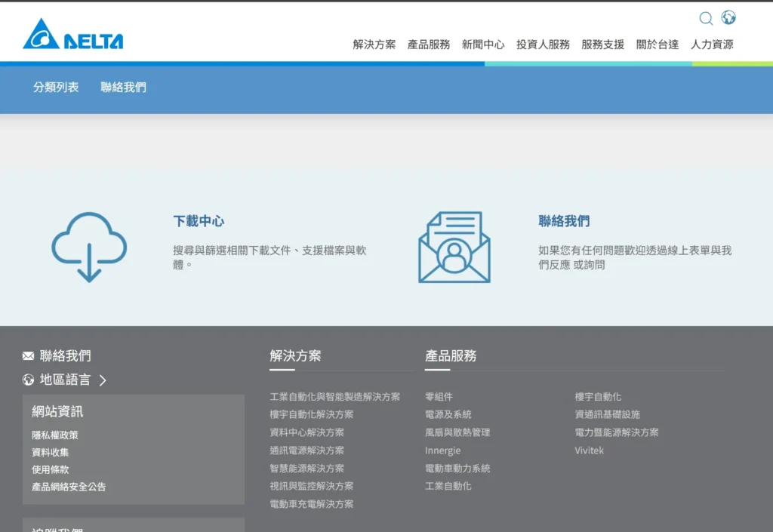Open the 下載中心 heading link
Viewport: 773px width, 532px height.
pyautogui.click(x=199, y=221)
